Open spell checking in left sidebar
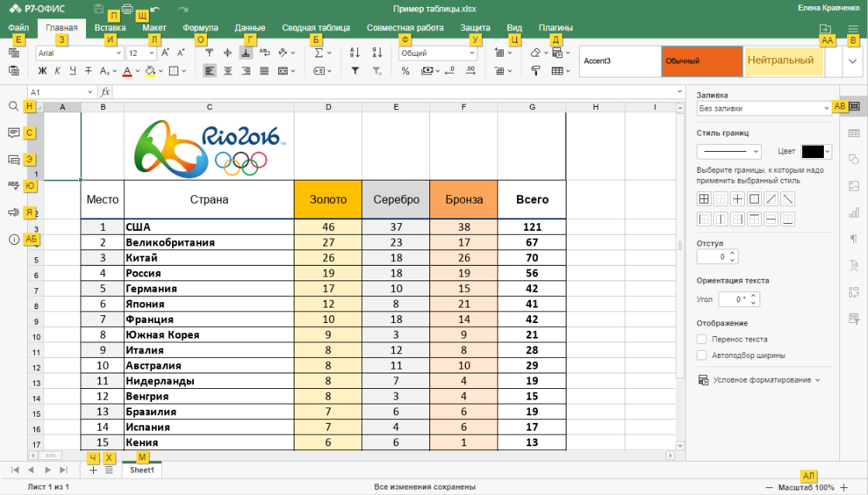The height and width of the screenshot is (495, 868). point(14,186)
